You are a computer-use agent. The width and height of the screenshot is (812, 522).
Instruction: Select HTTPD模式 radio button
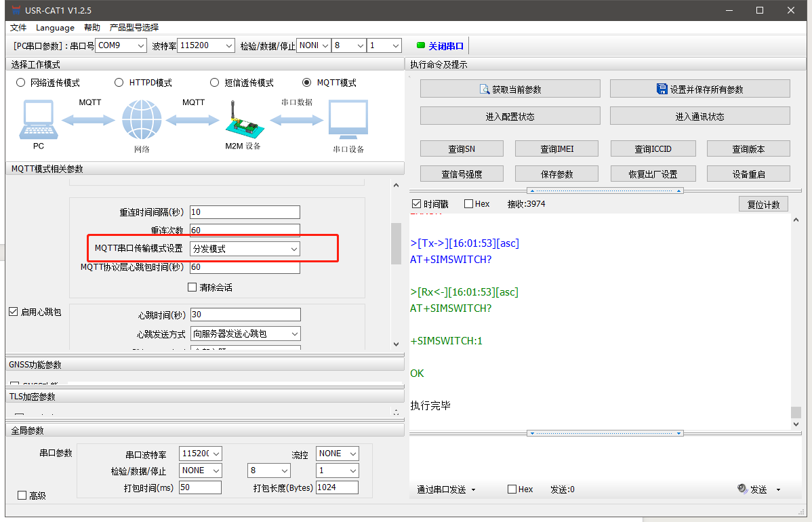coord(119,83)
